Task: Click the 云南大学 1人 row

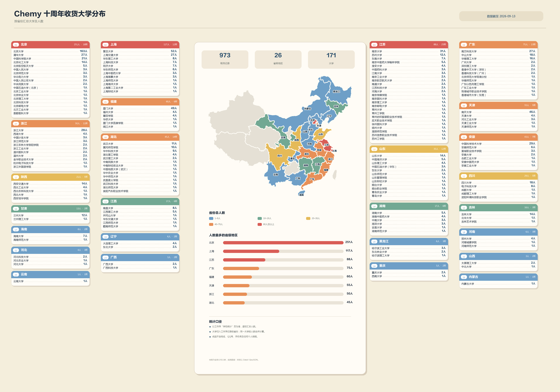Action: click(x=50, y=281)
